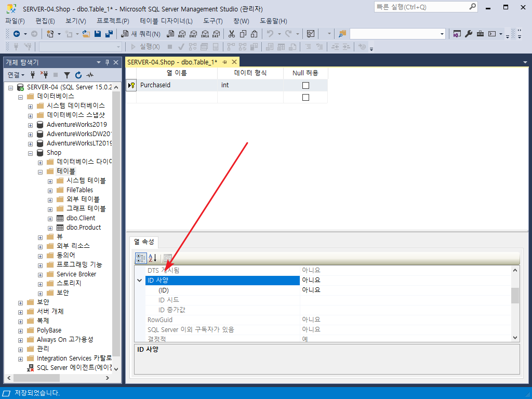Collapse the 테이블 folder node
Screen dimensions: 532x399
tap(40, 171)
